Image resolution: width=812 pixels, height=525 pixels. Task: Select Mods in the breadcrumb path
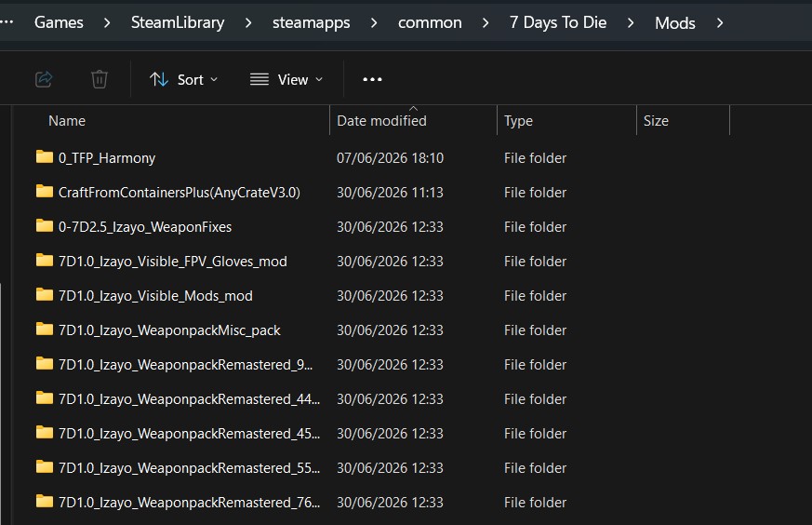[674, 22]
